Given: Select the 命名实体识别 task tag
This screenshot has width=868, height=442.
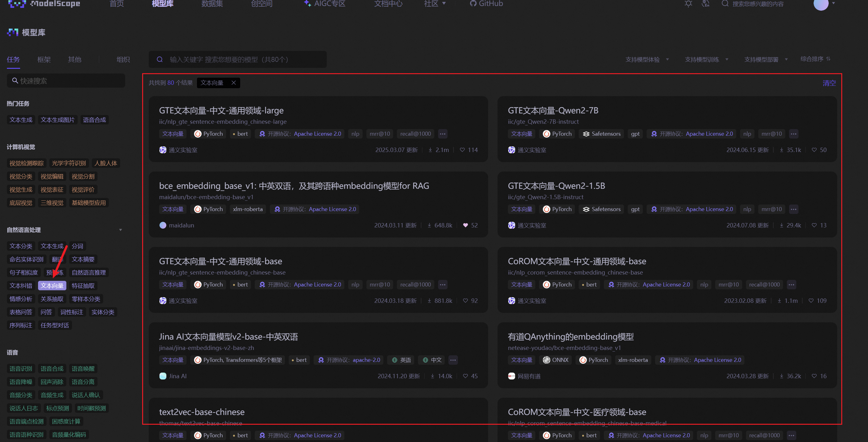Looking at the screenshot, I should pyautogui.click(x=27, y=259).
